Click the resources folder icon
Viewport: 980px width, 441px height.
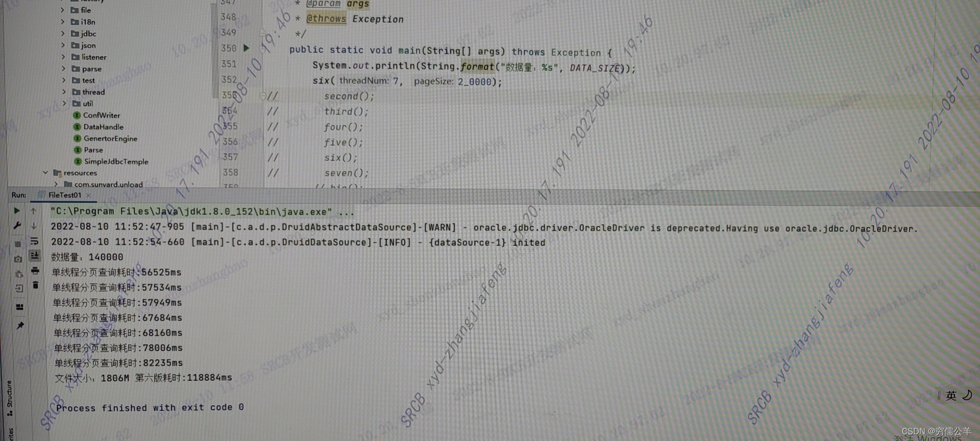tap(57, 173)
